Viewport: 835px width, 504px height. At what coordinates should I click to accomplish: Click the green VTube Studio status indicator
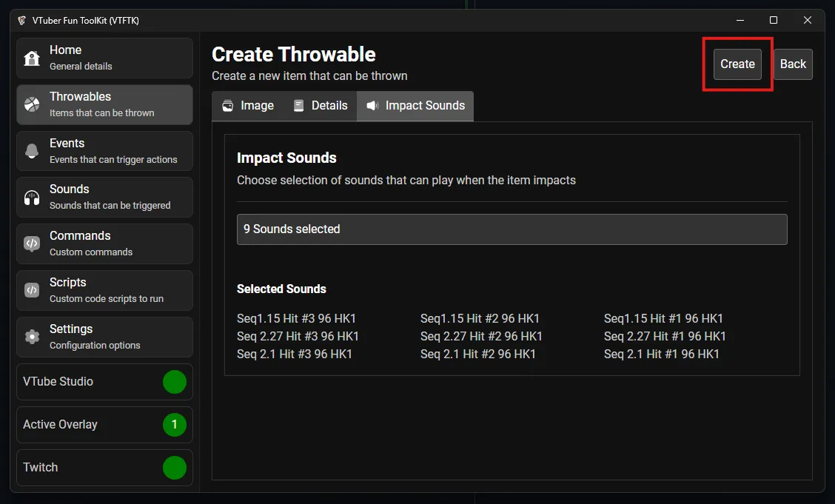(x=175, y=382)
